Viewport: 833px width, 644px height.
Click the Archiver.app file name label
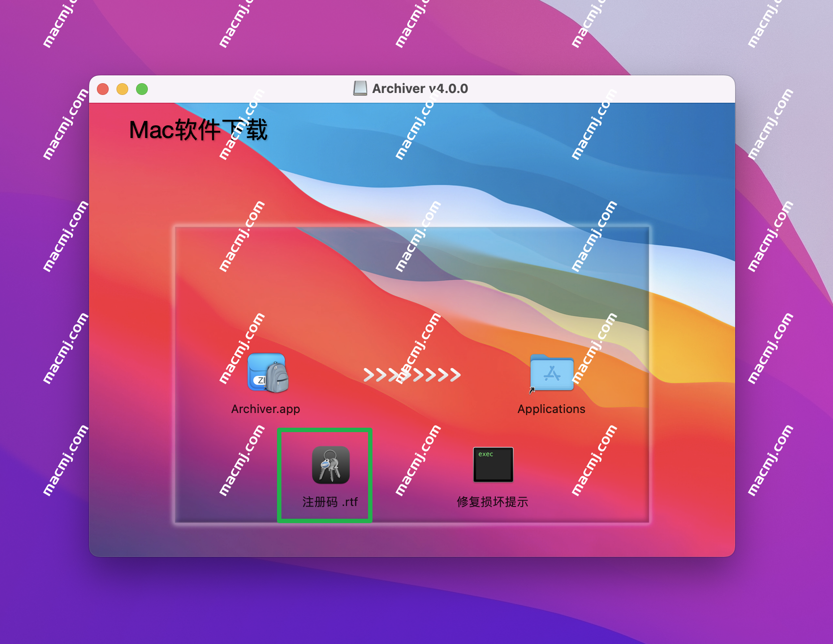tap(266, 409)
